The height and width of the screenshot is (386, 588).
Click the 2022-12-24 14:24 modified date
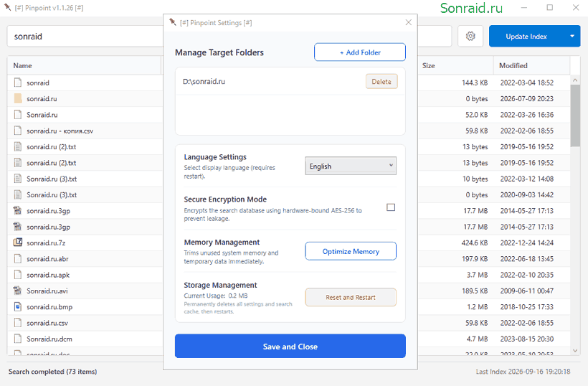526,243
